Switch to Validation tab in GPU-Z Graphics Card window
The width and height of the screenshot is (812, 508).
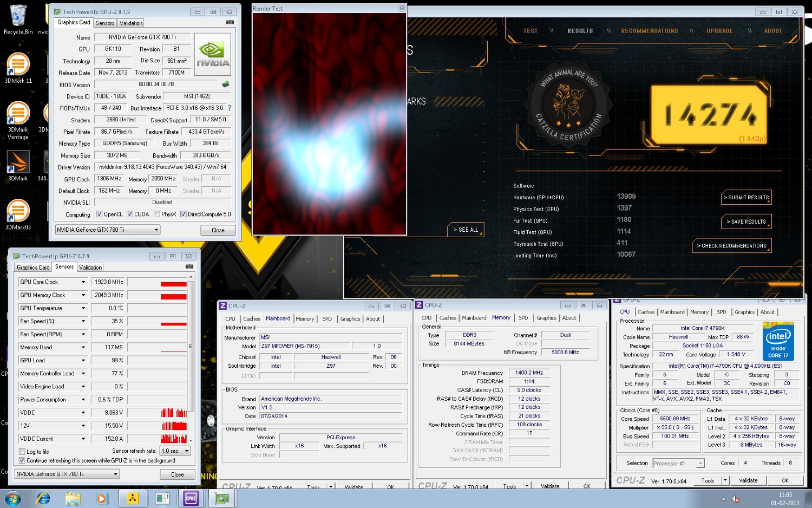coord(131,23)
